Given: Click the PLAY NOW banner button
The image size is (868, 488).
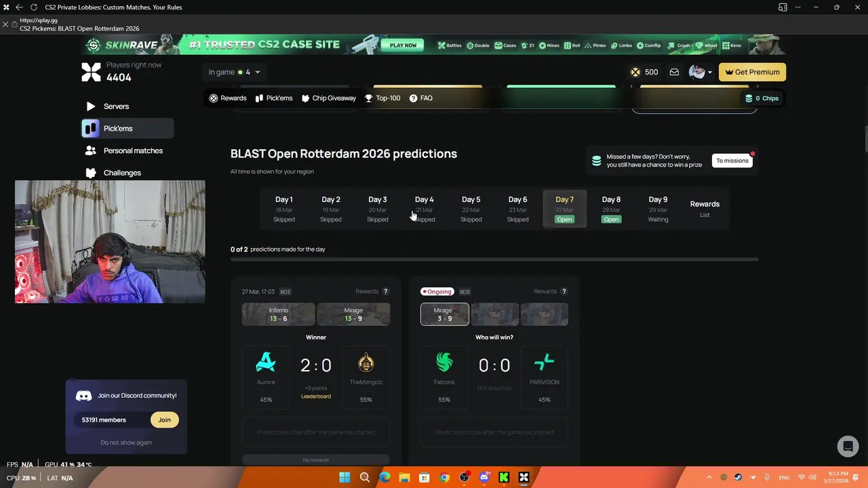Looking at the screenshot, I should point(403,45).
